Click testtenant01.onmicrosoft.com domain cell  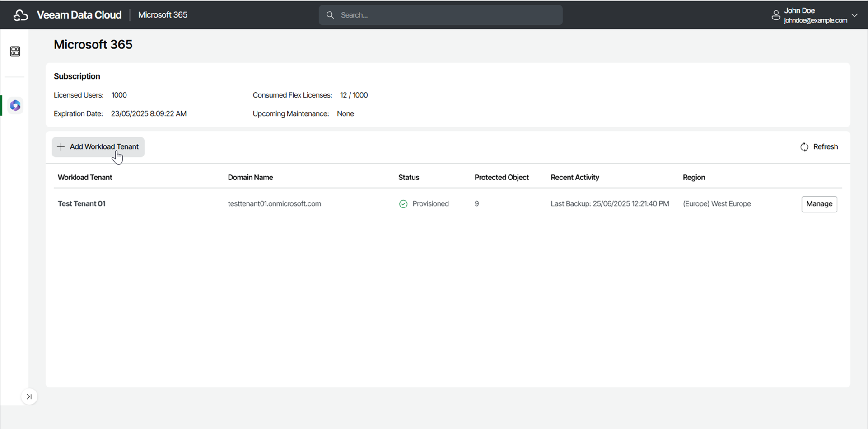[x=275, y=204]
